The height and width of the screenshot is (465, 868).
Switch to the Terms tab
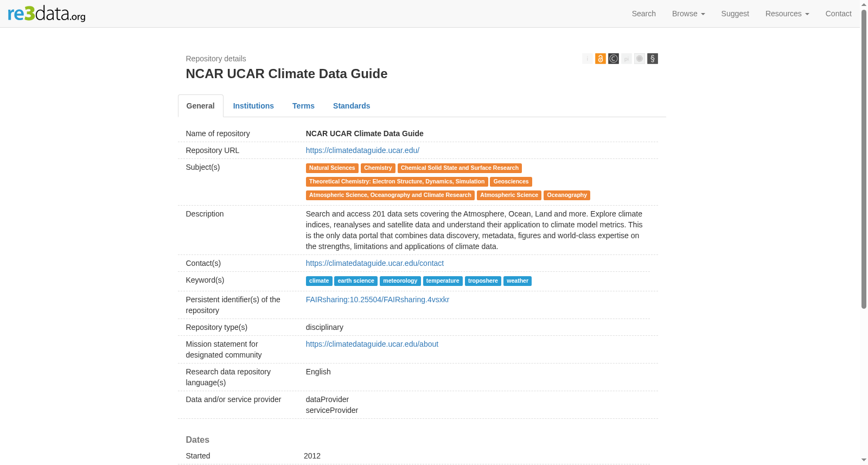(x=303, y=106)
